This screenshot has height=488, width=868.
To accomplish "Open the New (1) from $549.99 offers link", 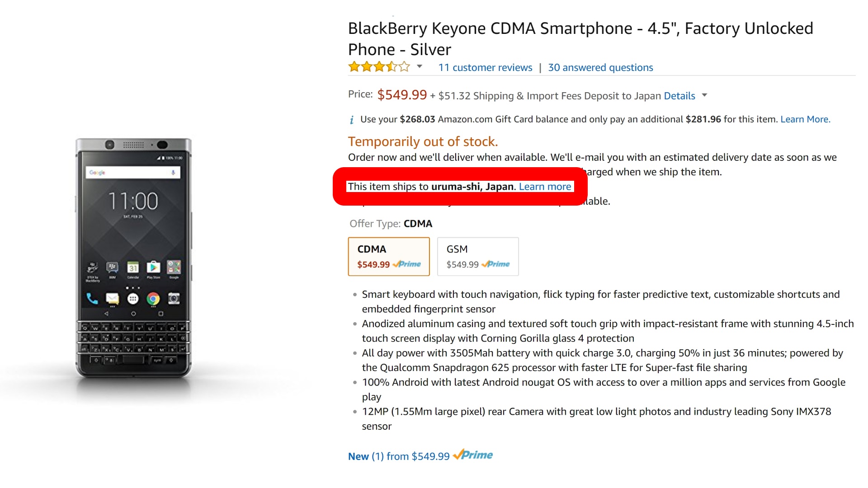I will pyautogui.click(x=398, y=456).
